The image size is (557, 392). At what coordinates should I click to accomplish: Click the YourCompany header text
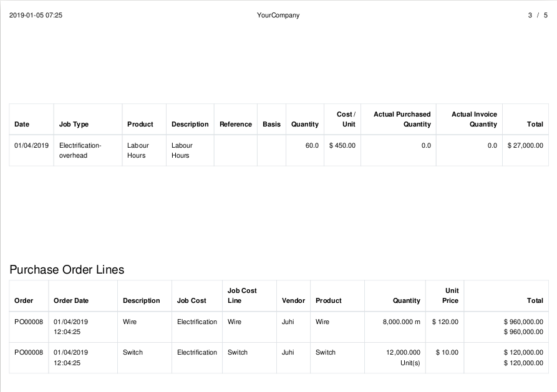click(278, 15)
